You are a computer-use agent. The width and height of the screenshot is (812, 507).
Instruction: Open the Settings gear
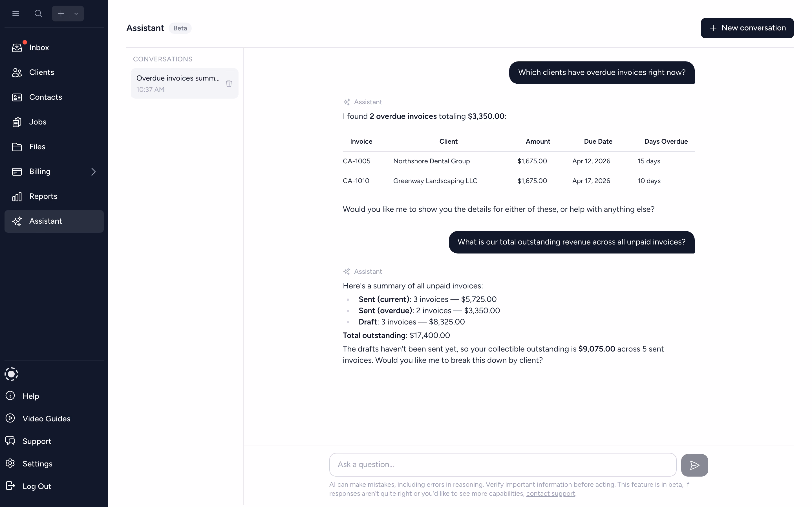10,463
